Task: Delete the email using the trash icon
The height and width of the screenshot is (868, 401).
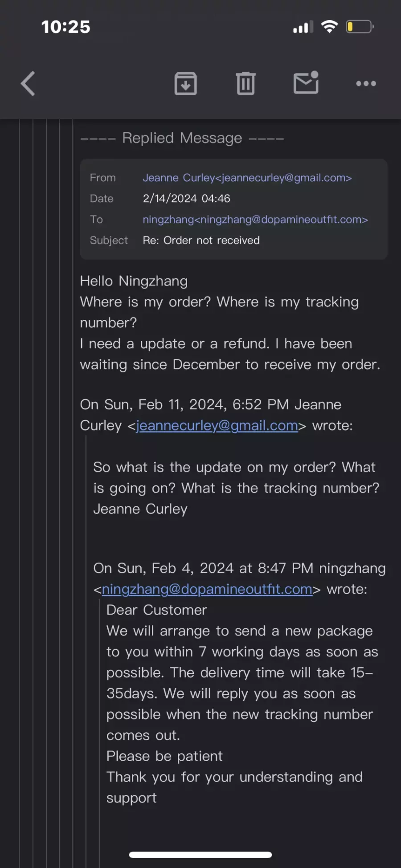Action: pyautogui.click(x=246, y=83)
